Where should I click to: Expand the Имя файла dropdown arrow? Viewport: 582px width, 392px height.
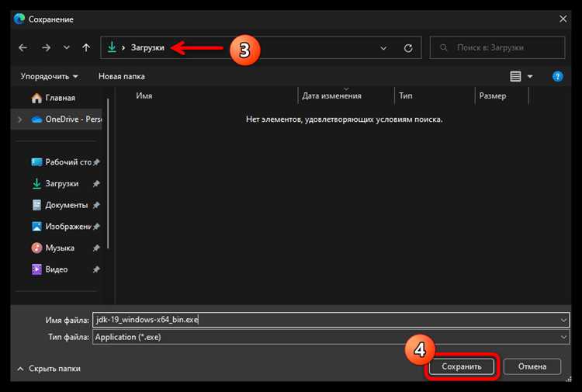pyautogui.click(x=564, y=320)
